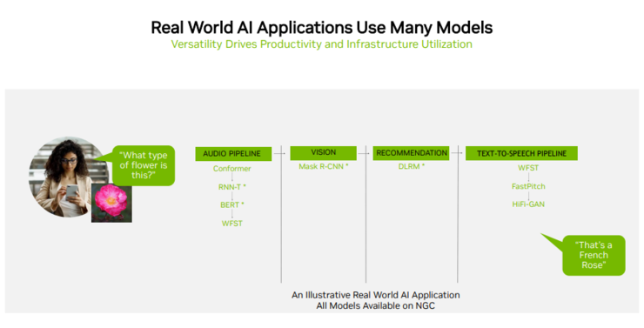Click the woman with phone photo

click(x=66, y=177)
